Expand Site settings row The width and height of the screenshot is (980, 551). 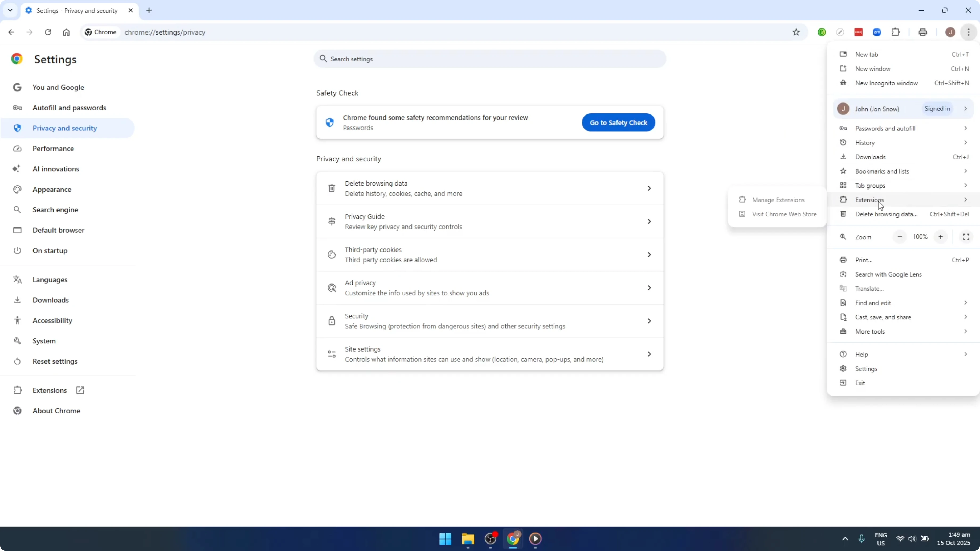click(x=490, y=354)
